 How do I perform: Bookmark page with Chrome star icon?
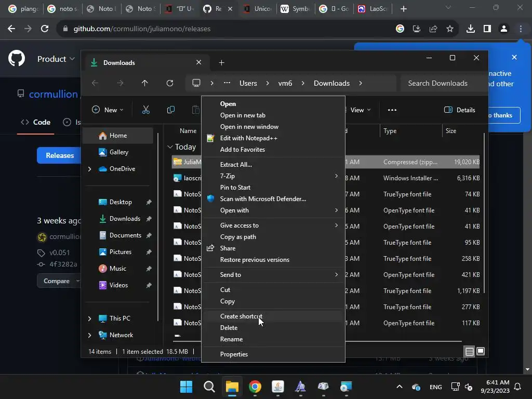449,29
